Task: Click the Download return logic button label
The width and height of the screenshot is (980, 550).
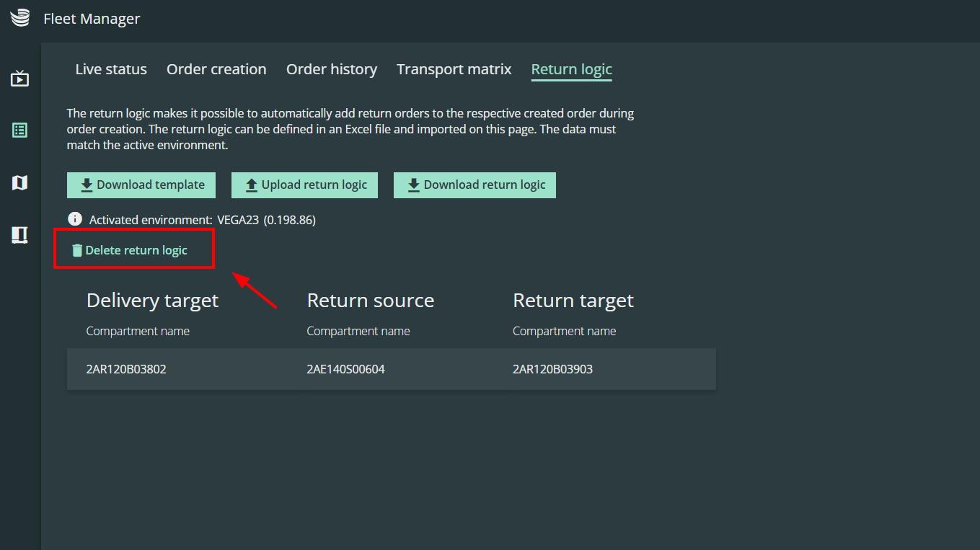Action: tap(485, 185)
